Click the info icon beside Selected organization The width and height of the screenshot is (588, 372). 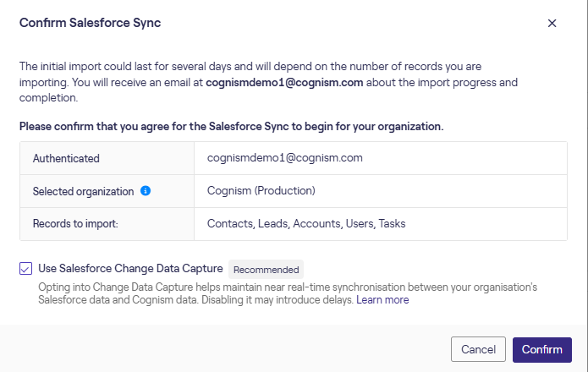146,191
